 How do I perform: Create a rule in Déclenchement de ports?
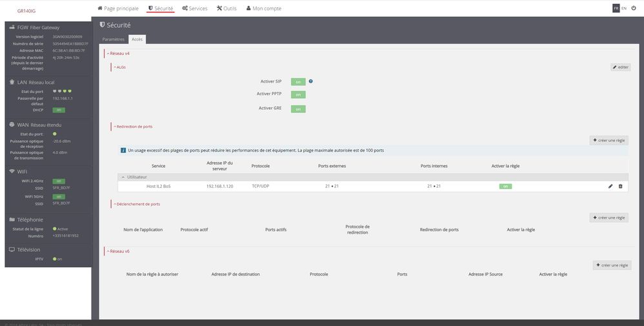point(609,218)
